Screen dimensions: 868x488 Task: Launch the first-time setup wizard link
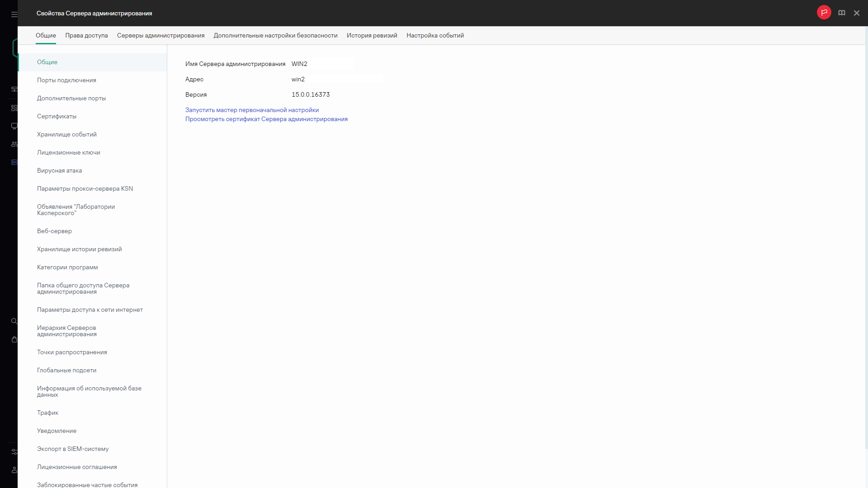point(252,110)
